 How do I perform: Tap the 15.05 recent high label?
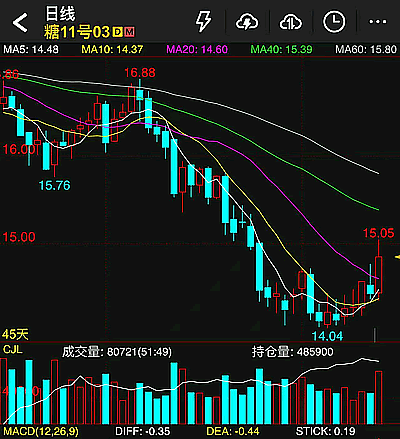pos(378,233)
